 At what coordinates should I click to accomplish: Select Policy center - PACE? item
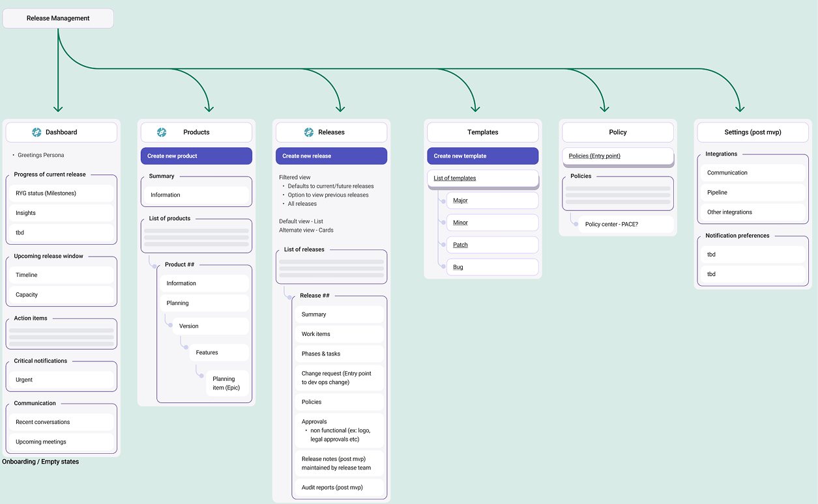626,224
